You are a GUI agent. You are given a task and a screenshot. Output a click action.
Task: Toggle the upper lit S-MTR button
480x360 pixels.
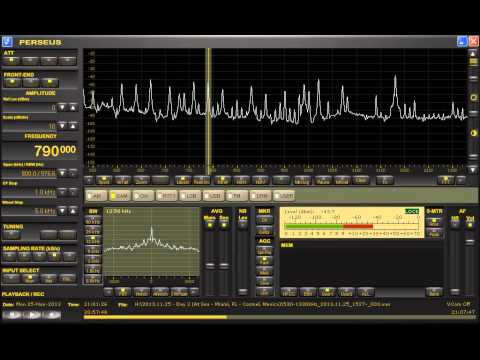click(x=434, y=222)
